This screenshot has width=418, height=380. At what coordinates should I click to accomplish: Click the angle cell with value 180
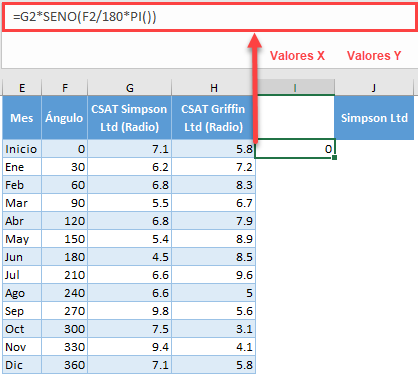point(64,257)
